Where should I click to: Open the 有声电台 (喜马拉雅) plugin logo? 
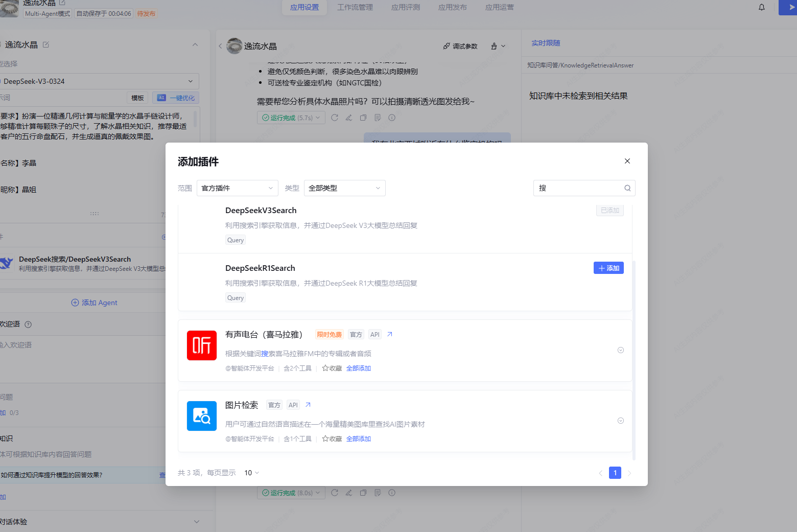202,345
